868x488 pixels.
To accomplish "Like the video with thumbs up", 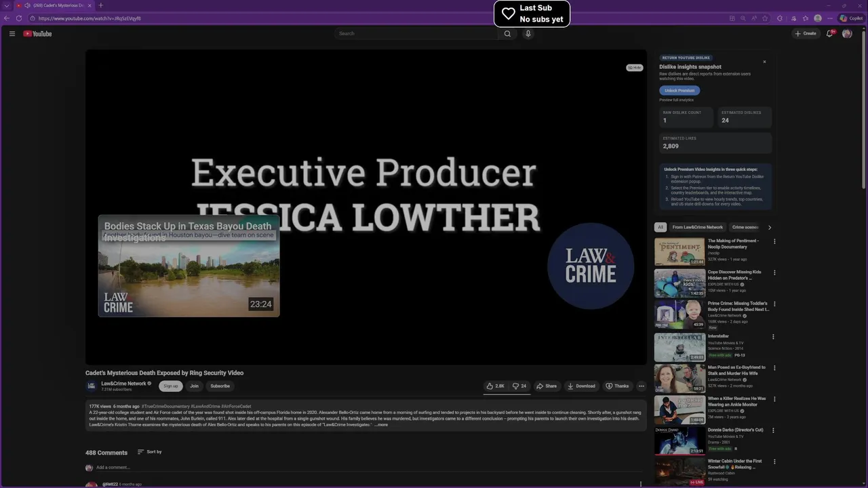I will click(x=495, y=386).
